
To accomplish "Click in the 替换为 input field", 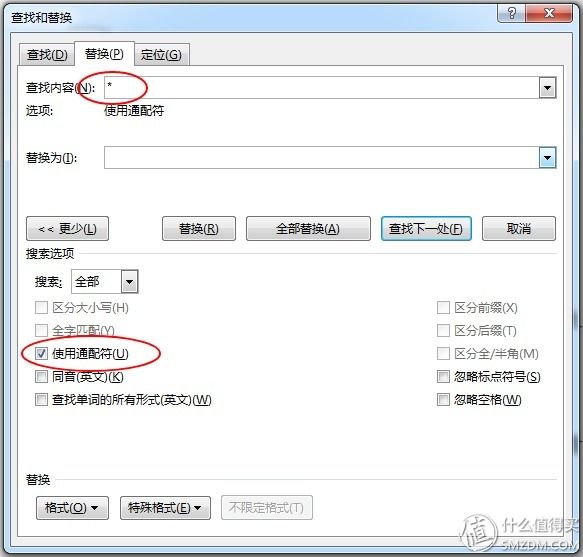I will pyautogui.click(x=322, y=158).
